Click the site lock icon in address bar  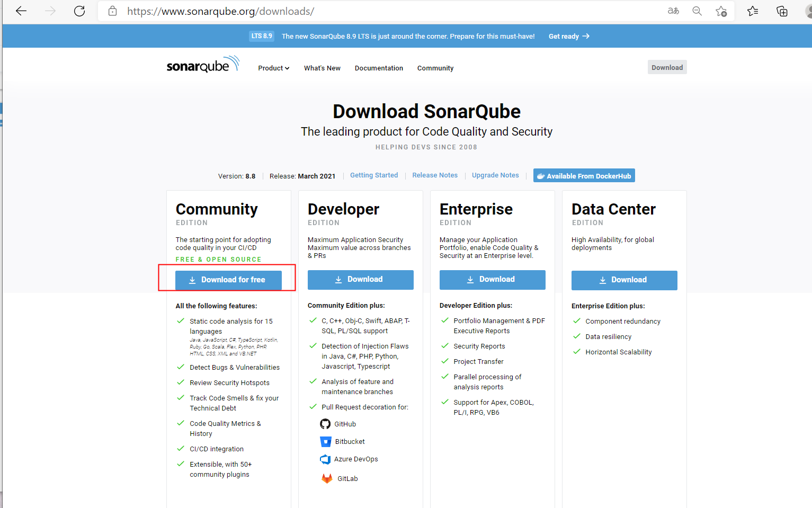point(112,11)
